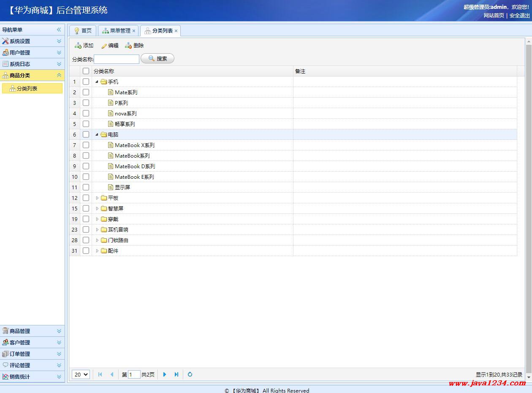Click the 商品管理 icon in sidebar

[5, 331]
